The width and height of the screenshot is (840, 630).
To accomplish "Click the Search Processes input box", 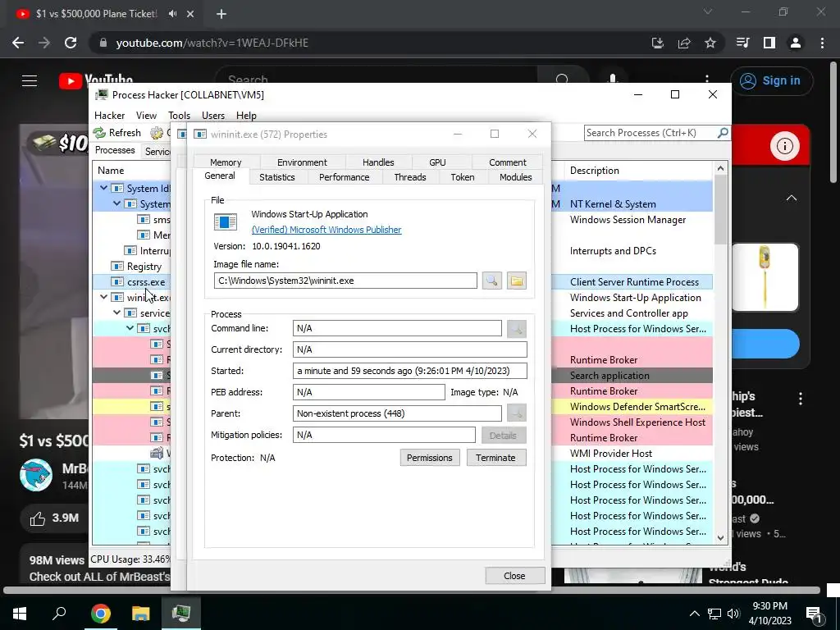I will 651,133.
